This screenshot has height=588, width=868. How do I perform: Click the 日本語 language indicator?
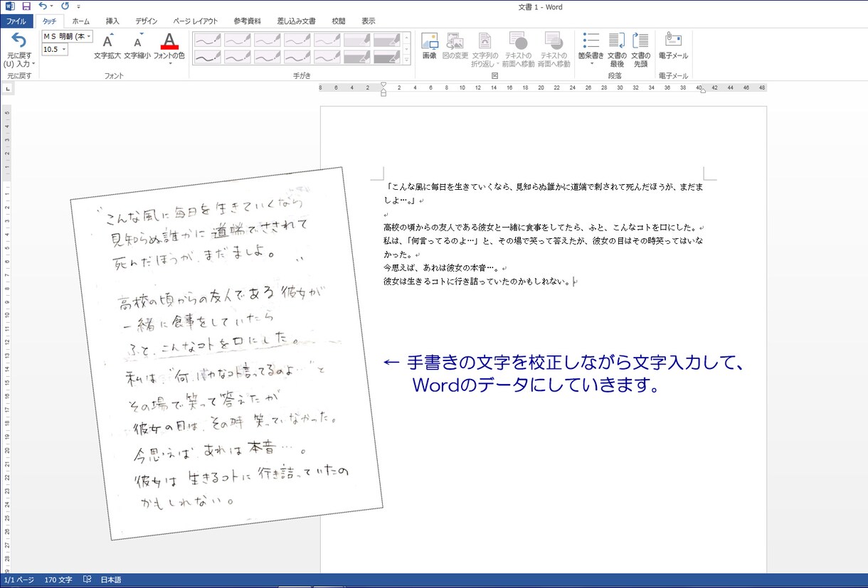click(110, 580)
